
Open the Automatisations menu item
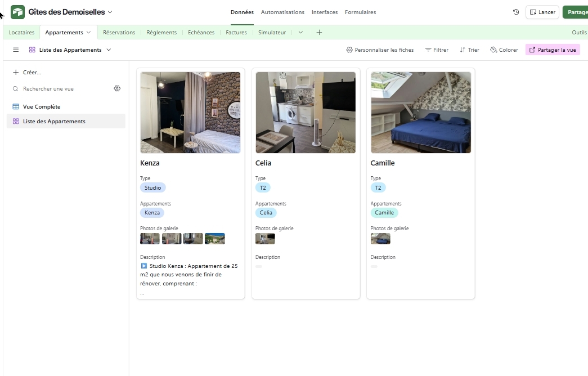click(x=282, y=12)
